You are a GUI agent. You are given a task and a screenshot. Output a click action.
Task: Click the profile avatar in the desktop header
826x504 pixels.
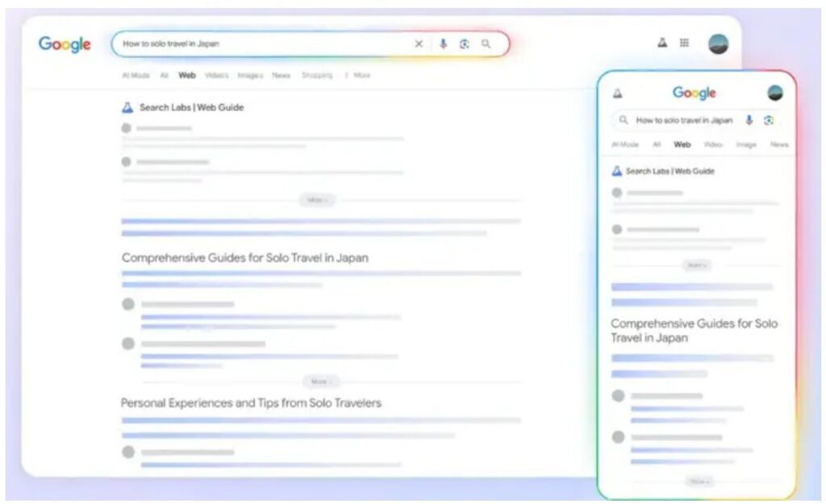click(718, 44)
